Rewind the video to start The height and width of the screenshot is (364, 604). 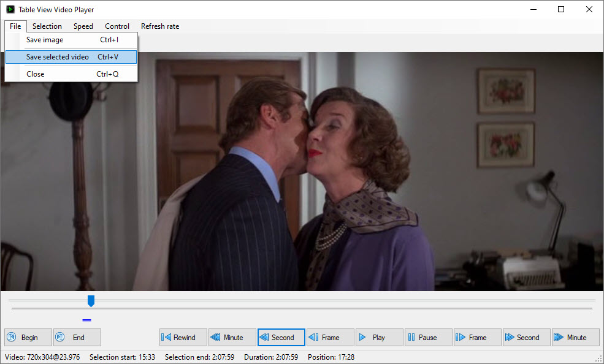[x=183, y=338]
